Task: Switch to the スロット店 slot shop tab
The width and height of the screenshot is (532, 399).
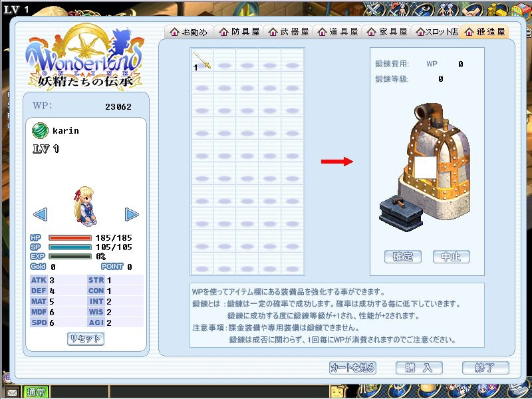Action: tap(436, 32)
